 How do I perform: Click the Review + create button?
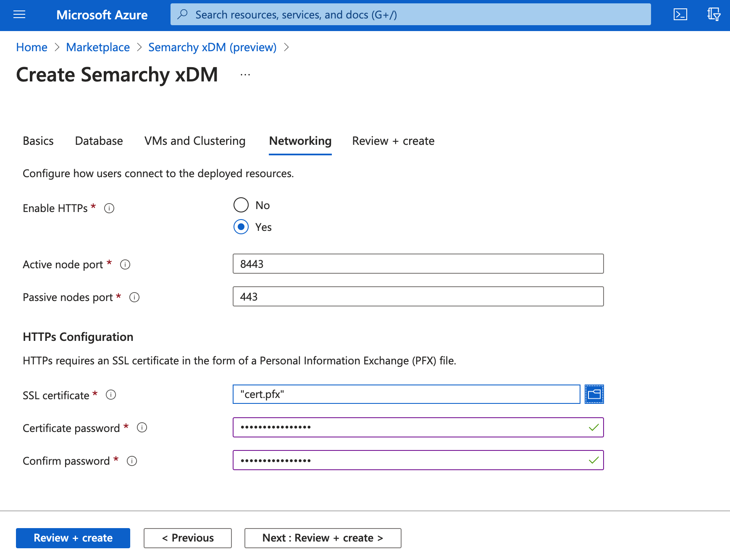point(73,538)
